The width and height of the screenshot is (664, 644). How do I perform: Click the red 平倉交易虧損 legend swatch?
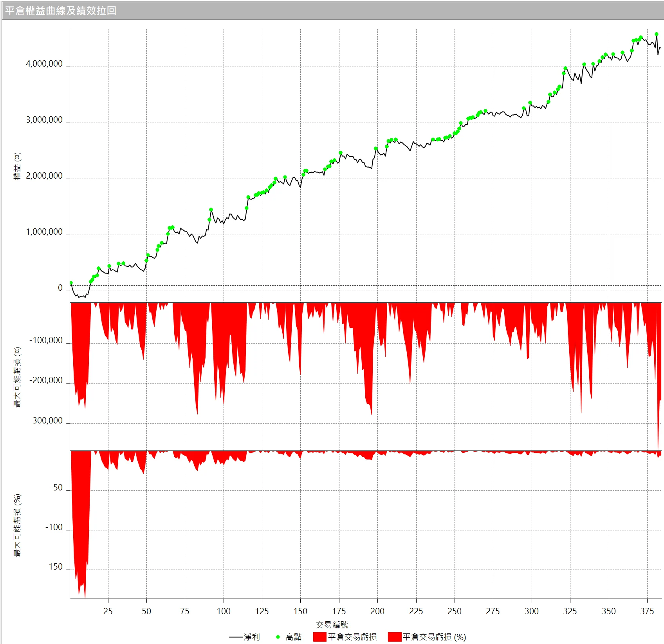click(320, 637)
